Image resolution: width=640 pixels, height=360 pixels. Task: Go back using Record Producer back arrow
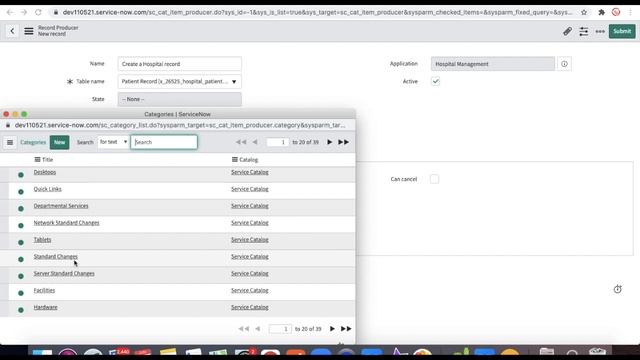pos(12,31)
